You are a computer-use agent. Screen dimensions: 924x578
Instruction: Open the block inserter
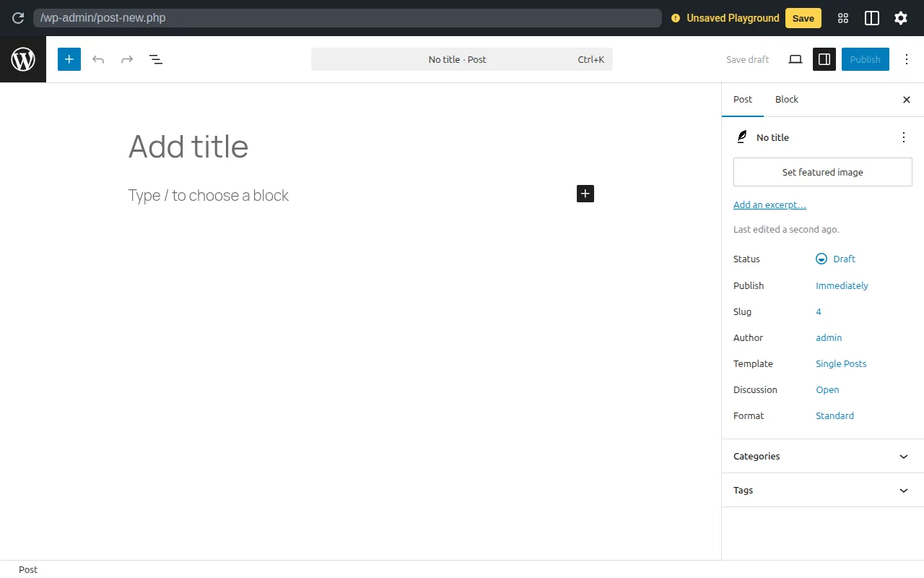coord(69,59)
